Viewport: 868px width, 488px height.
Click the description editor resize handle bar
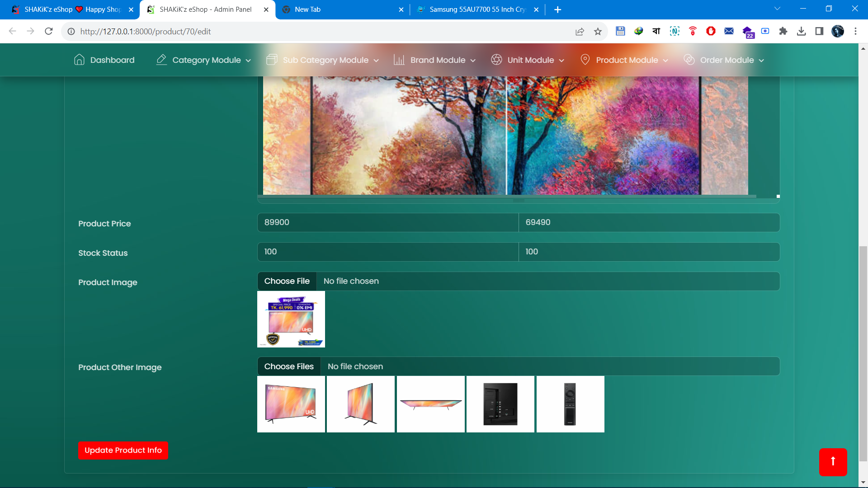click(519, 200)
